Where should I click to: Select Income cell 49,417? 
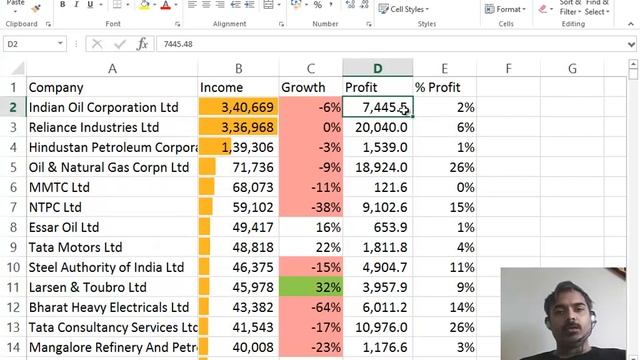click(239, 227)
